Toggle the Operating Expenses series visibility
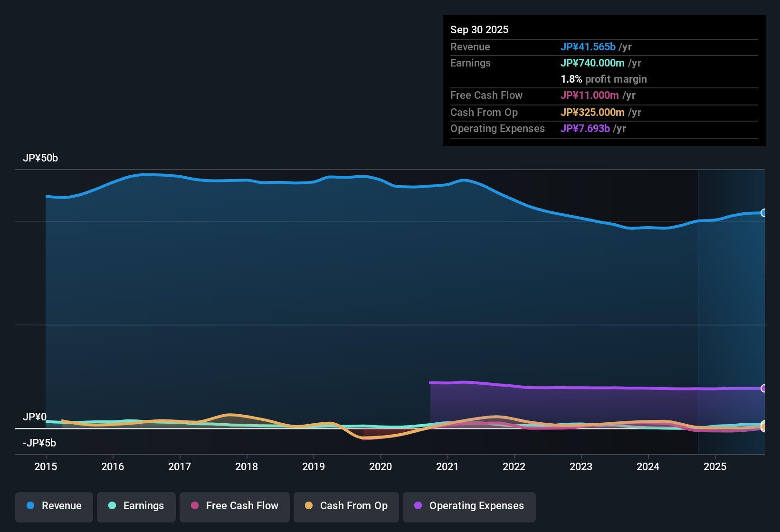Image resolution: width=780 pixels, height=532 pixels. point(469,507)
